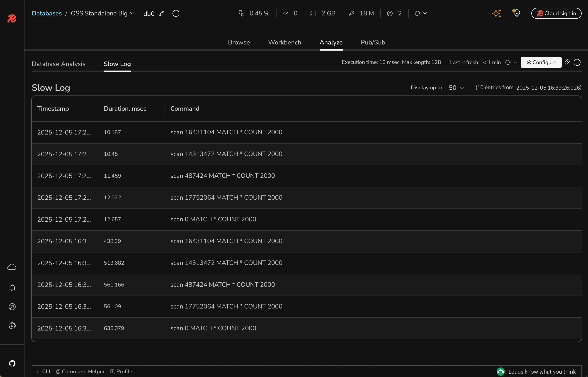Go to the Databases link
Image resolution: width=588 pixels, height=377 pixels.
(x=47, y=13)
